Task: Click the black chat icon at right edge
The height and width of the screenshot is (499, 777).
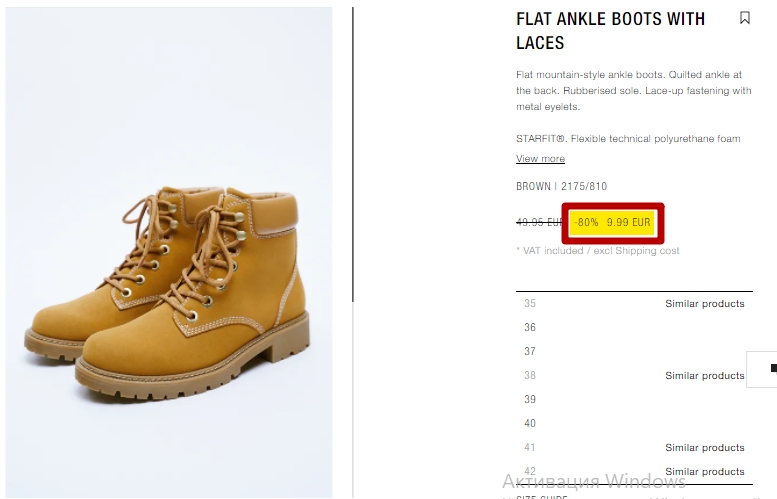Action: 773,368
